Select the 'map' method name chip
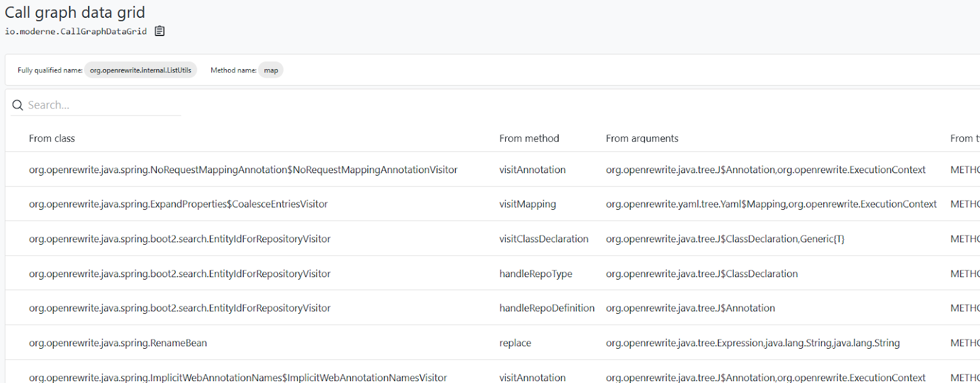 click(x=271, y=70)
